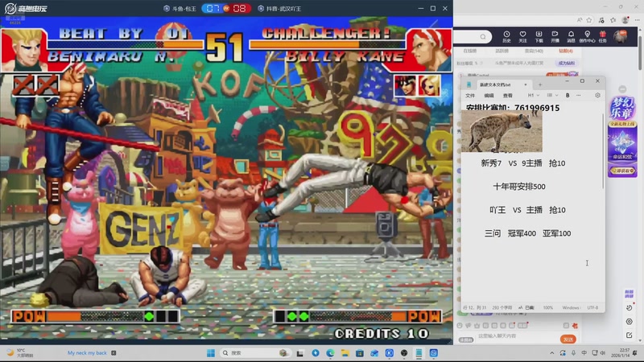Screen dimensions: 644x362
Task: Open the browser profile avatar
Action: click(x=625, y=19)
